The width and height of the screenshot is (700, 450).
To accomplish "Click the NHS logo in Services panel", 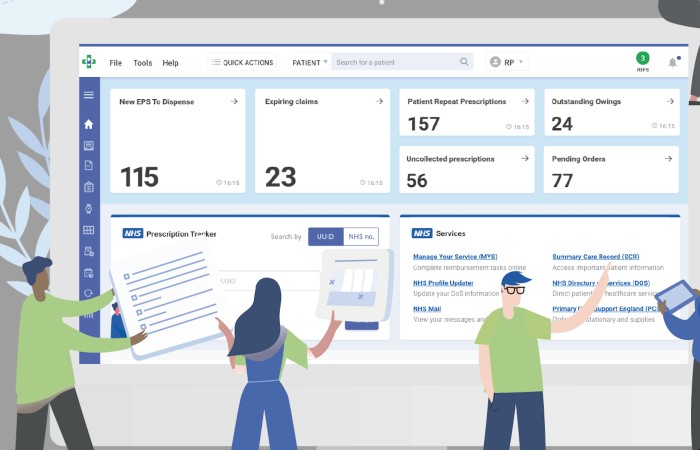I will [422, 233].
